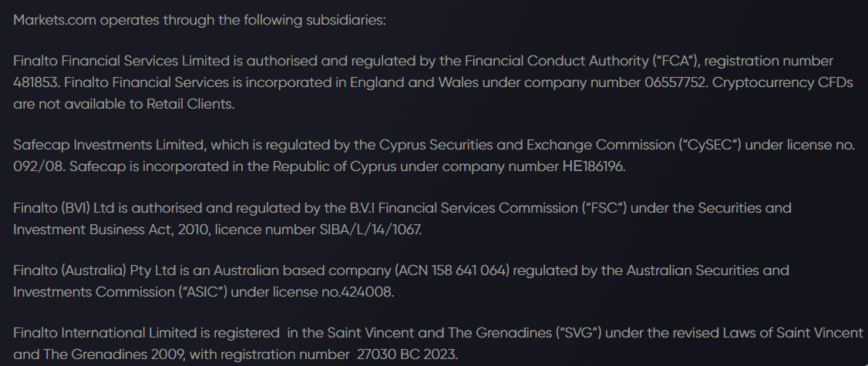Click company number 06557752
The width and height of the screenshot is (868, 366).
(x=675, y=82)
